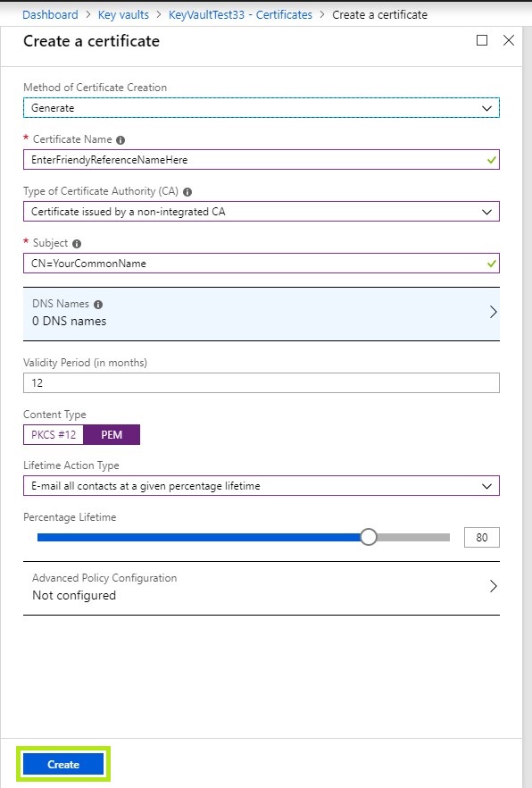The width and height of the screenshot is (532, 788).
Task: Expand the DNS Names section
Action: [x=261, y=314]
